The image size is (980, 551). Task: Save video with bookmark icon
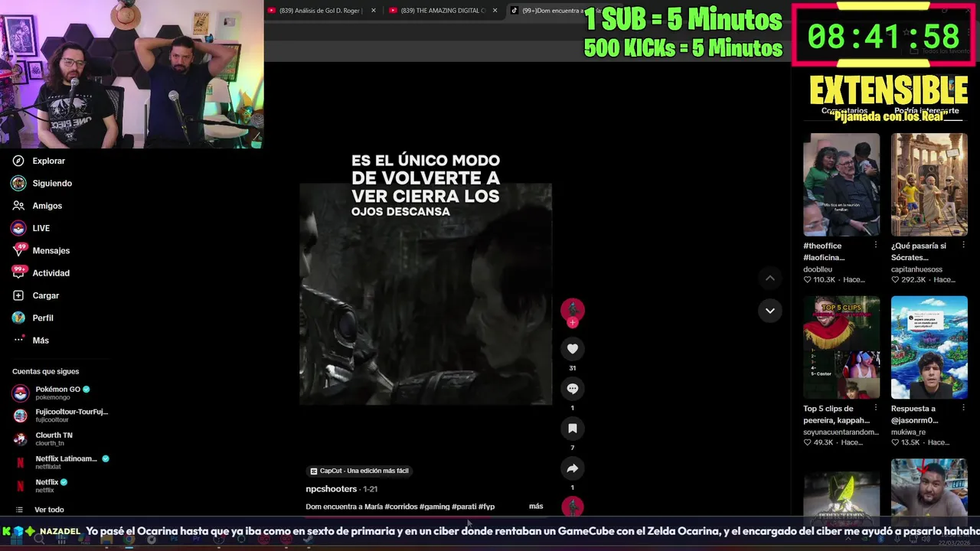(x=572, y=429)
